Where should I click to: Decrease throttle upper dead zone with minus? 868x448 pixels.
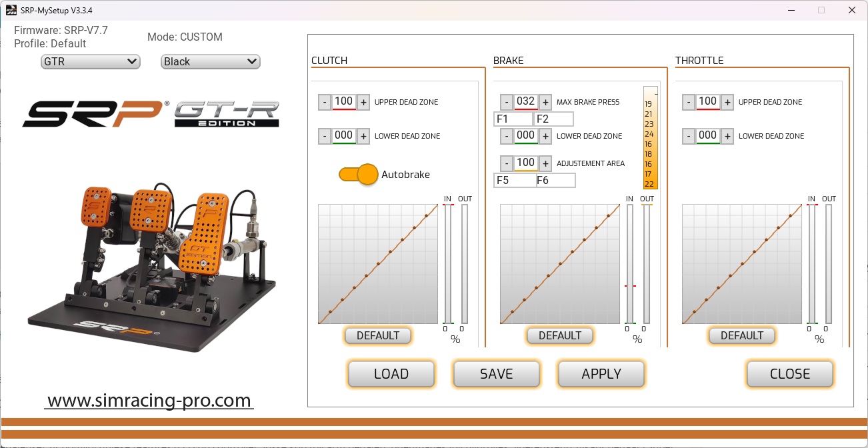pos(689,103)
